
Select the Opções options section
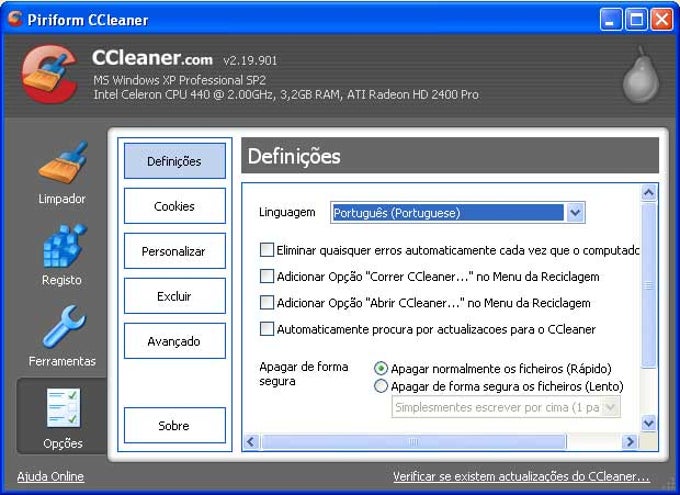pyautogui.click(x=62, y=417)
